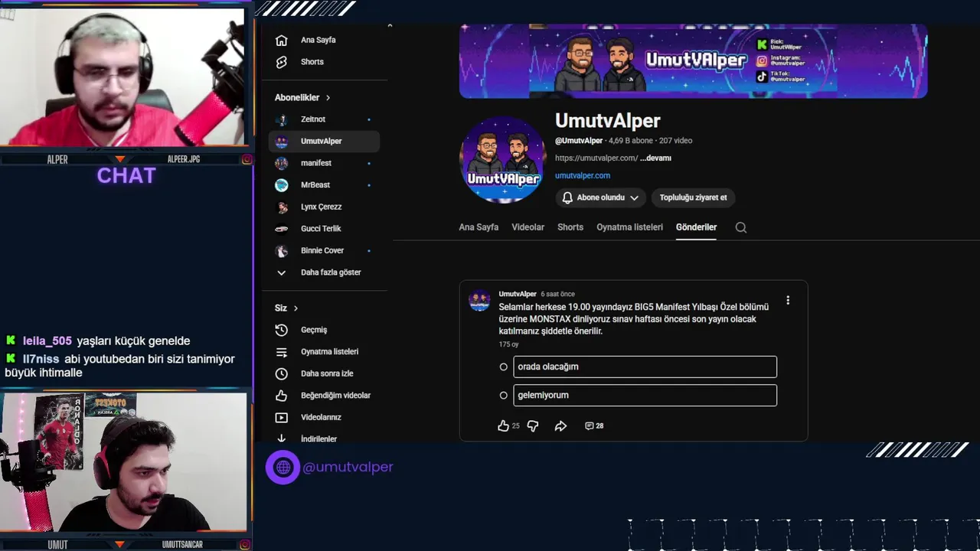Click gelemiyorum poll option box
Screen dimensions: 980x551
[645, 396]
